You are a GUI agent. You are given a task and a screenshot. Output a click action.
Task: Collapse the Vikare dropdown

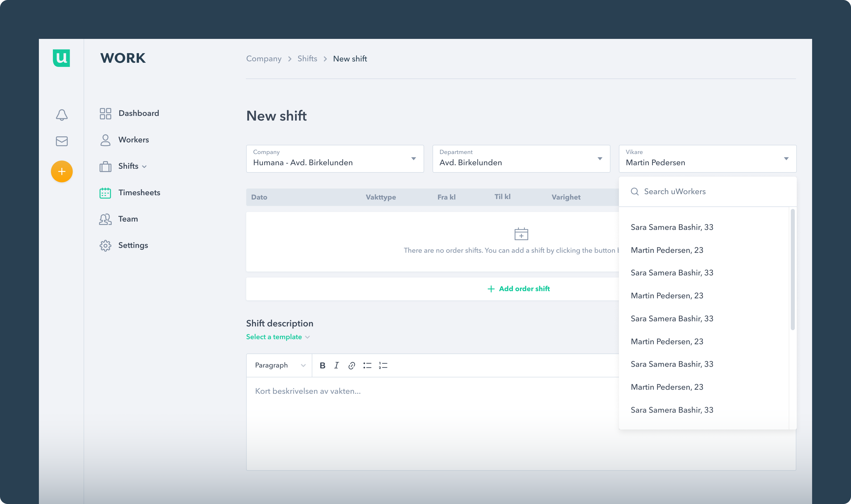[786, 159]
